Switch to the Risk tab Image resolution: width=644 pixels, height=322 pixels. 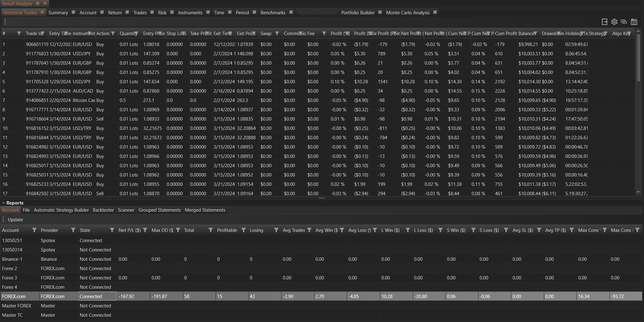click(162, 13)
